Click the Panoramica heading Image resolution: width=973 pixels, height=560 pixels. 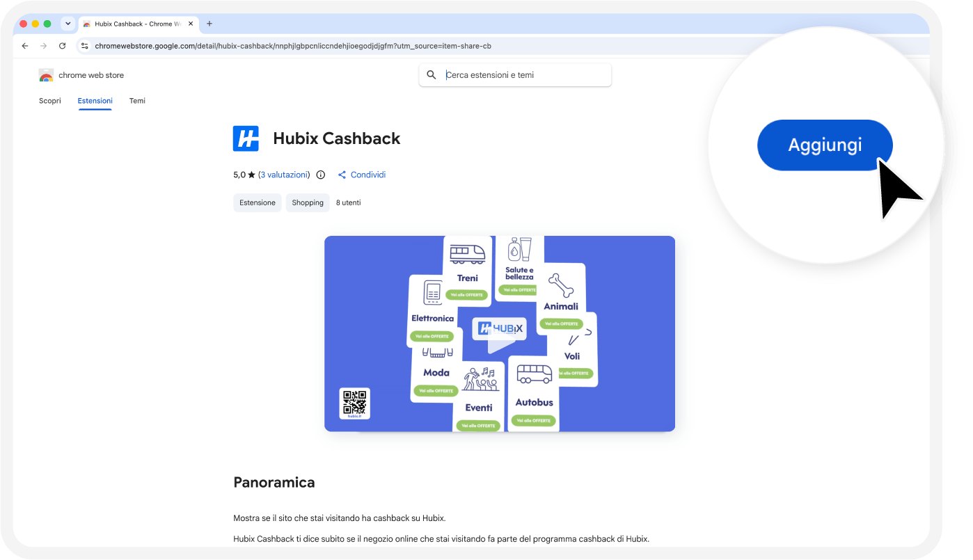pos(274,482)
